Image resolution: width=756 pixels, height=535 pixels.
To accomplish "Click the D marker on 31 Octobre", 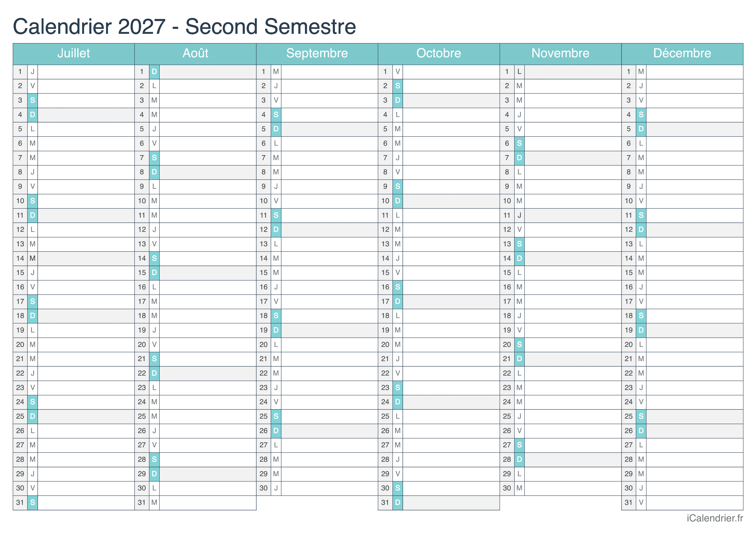I will pyautogui.click(x=398, y=503).
